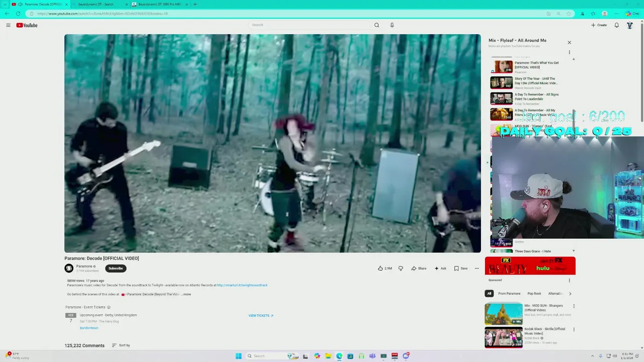The image size is (644, 362).
Task: Open Microsoft Teams on the taskbar
Action: pos(372,356)
